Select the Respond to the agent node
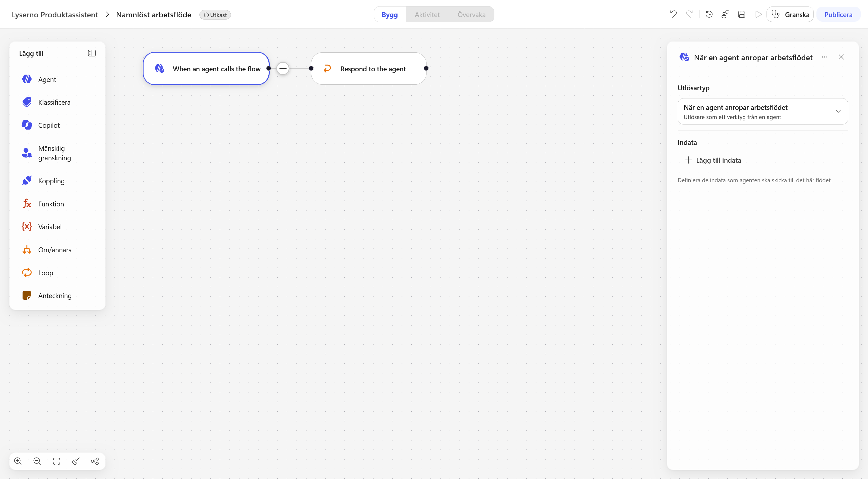Image resolution: width=868 pixels, height=479 pixels. (x=369, y=68)
